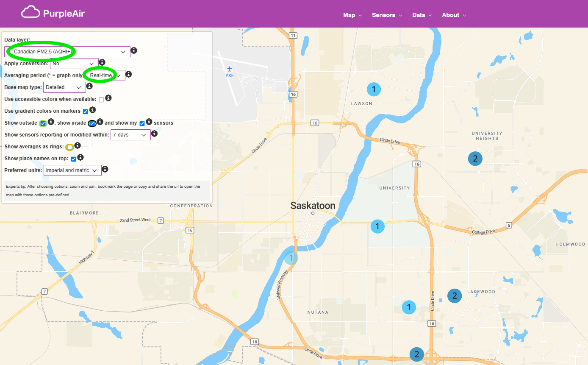Click Highway 11 shield at top
The height and width of the screenshot is (365, 588).
293,35
